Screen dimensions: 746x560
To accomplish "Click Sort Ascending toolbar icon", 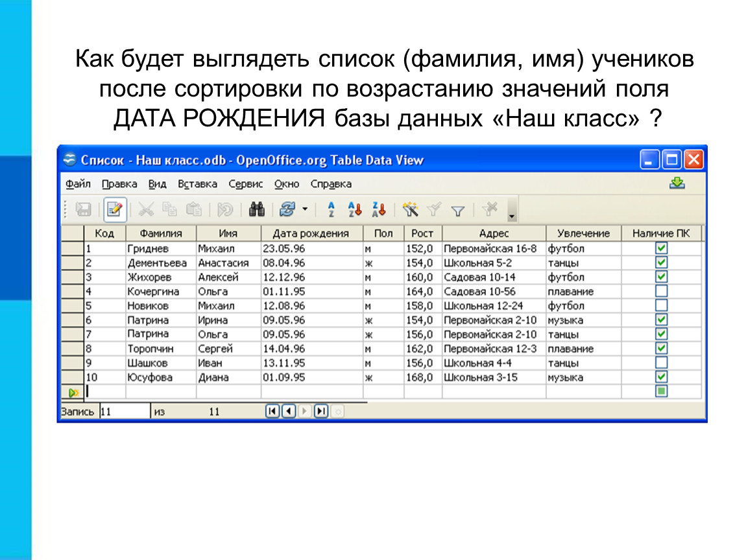I will pyautogui.click(x=355, y=209).
